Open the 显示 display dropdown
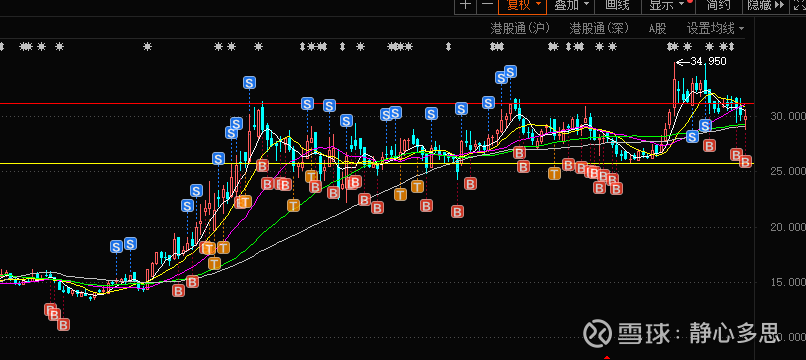 [x=667, y=5]
